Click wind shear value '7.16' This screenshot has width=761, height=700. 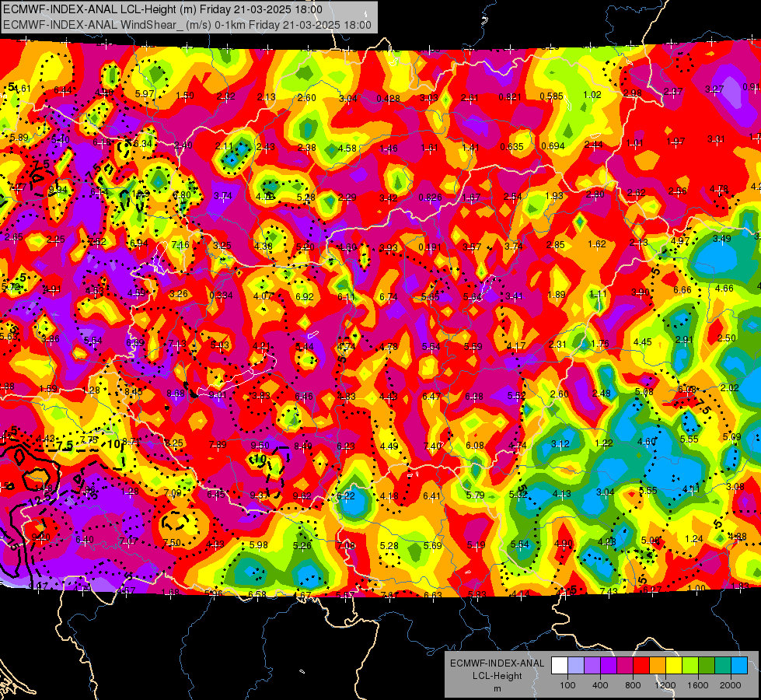[x=180, y=244]
